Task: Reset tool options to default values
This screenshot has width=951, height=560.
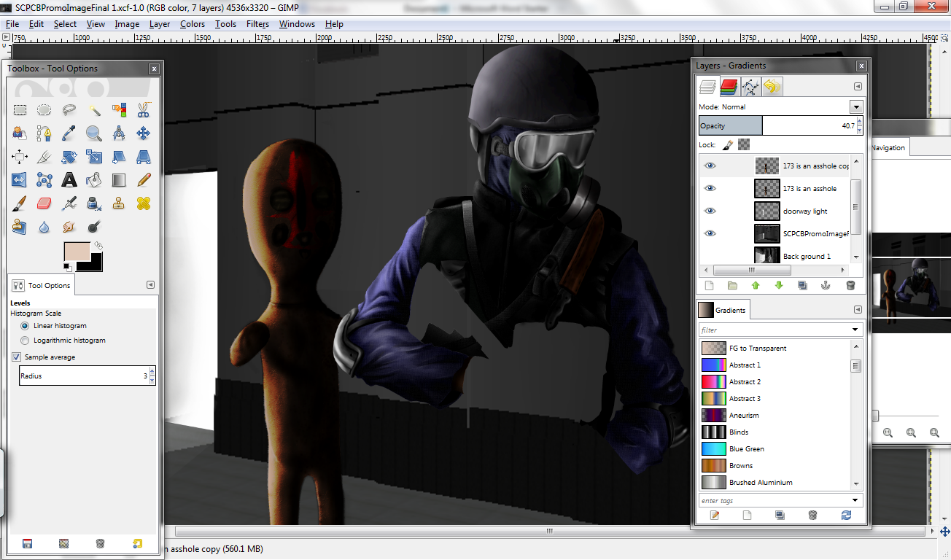Action: click(137, 543)
